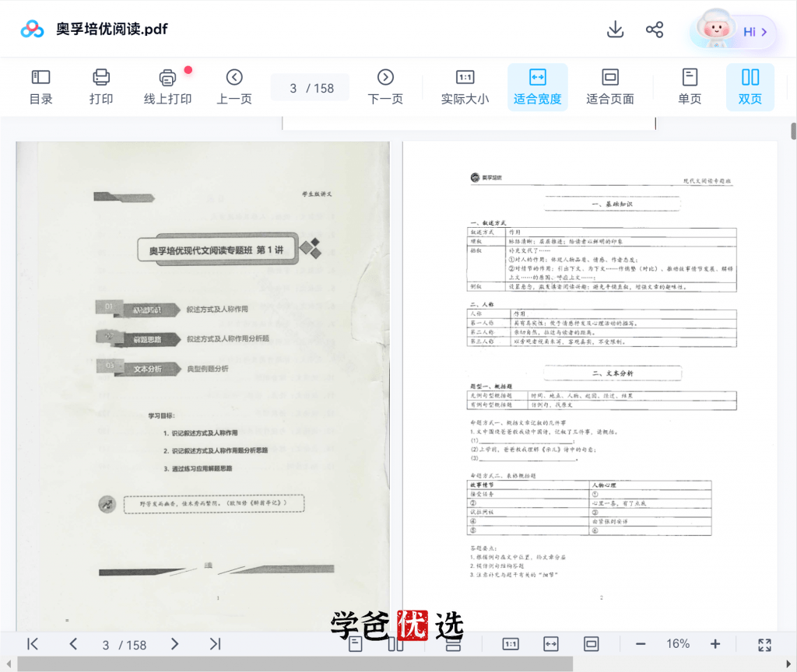Viewport: 797px width, 672px height.
Task: Click the 学习目标 text on left page
Action: tap(162, 415)
